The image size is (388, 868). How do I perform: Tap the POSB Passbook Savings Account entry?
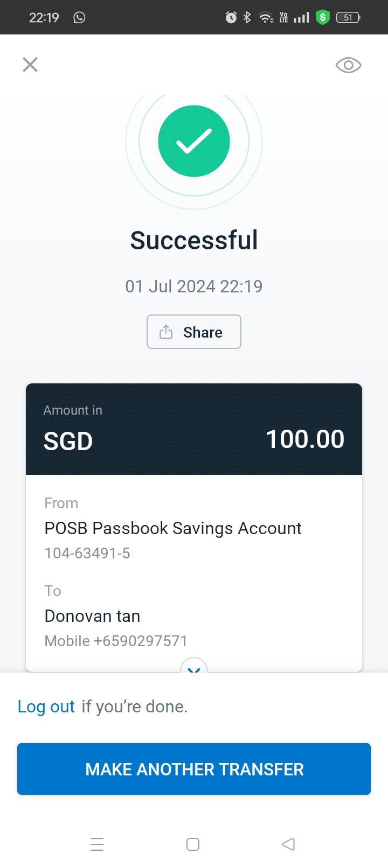pos(172,528)
